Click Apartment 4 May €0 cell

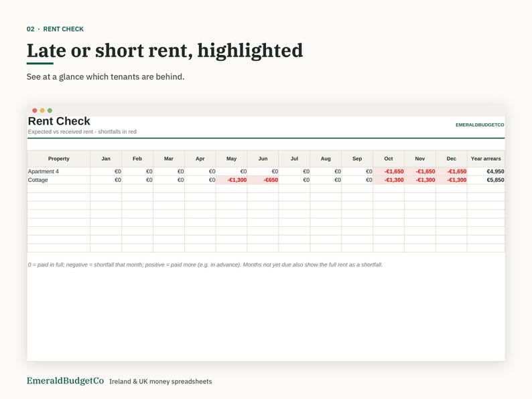click(231, 171)
